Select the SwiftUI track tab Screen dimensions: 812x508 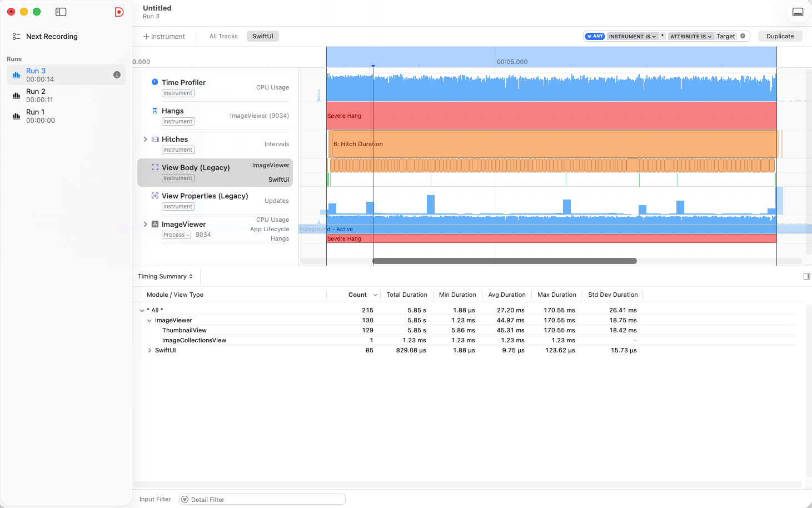click(x=263, y=36)
